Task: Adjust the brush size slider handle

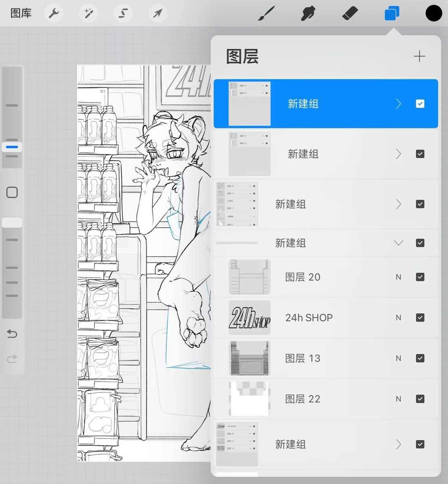Action: click(x=12, y=147)
